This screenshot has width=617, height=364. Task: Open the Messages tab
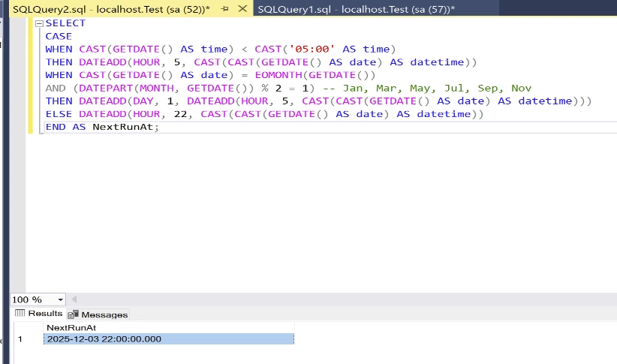click(98, 314)
